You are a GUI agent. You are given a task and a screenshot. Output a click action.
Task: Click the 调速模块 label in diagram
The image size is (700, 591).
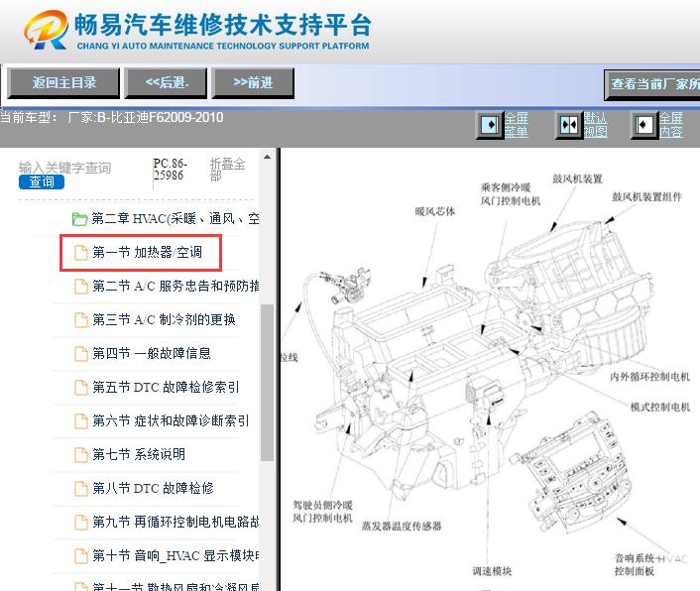coord(492,571)
